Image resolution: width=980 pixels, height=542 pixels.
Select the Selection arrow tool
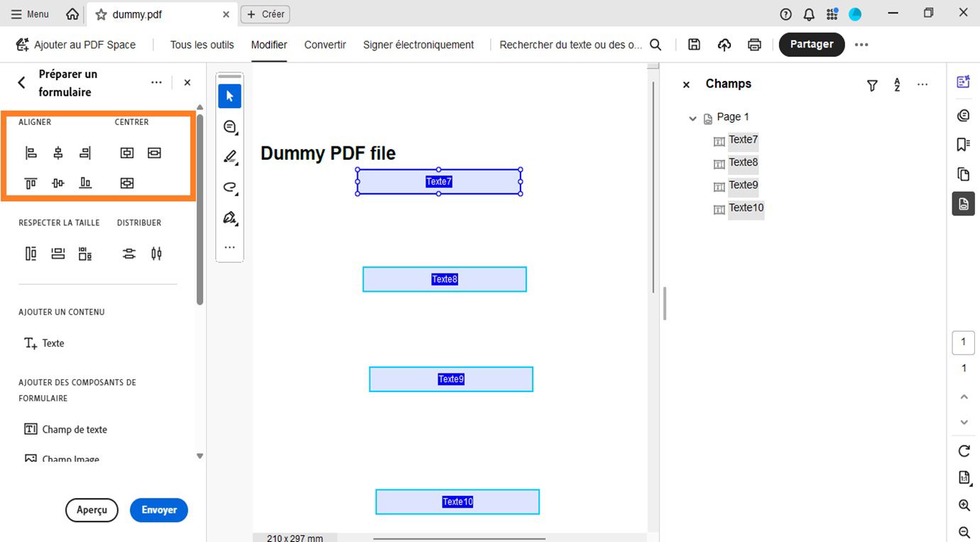[x=229, y=96]
